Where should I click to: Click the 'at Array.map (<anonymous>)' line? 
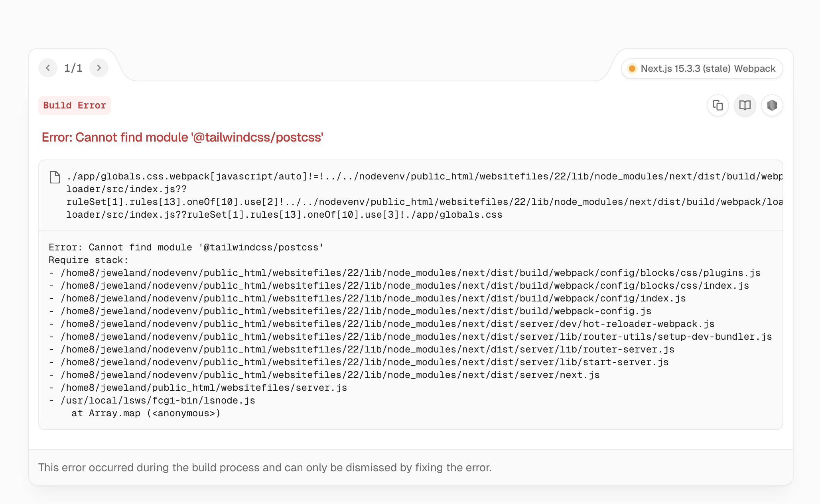click(x=146, y=413)
